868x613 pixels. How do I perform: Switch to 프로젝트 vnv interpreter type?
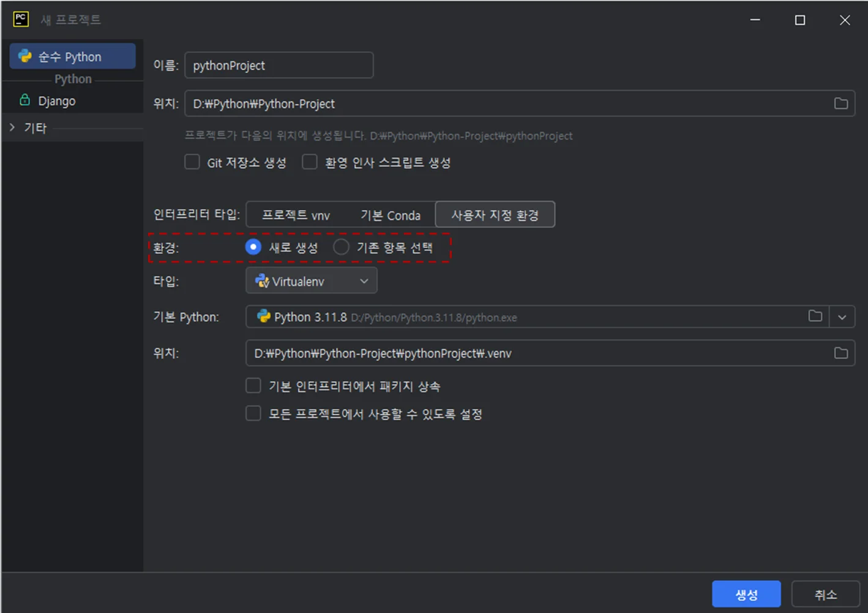[x=296, y=215]
